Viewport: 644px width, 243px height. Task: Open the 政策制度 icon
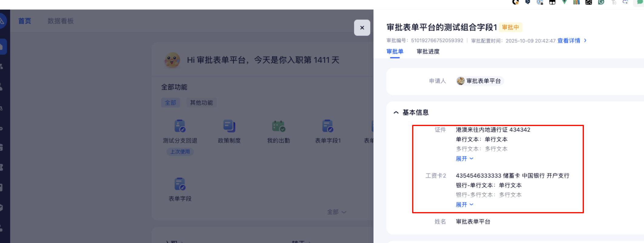pos(229,126)
